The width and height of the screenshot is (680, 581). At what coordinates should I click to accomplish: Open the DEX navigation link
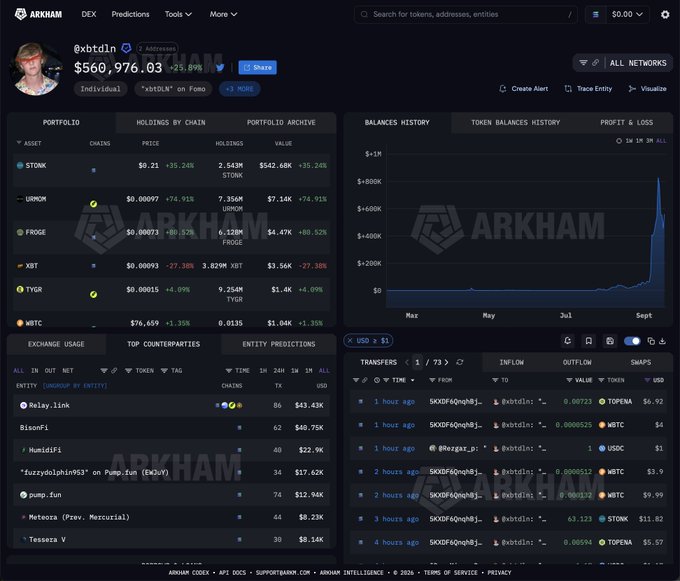coord(89,14)
